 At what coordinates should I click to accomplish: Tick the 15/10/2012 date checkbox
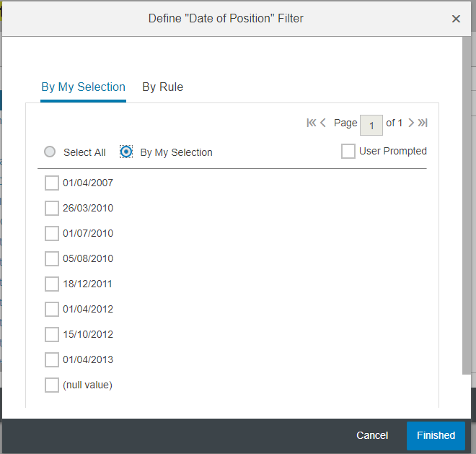[x=52, y=335]
